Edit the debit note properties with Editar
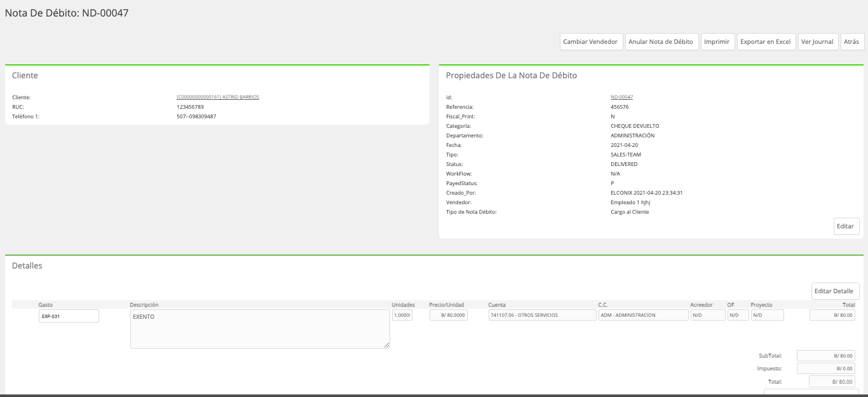 (846, 226)
